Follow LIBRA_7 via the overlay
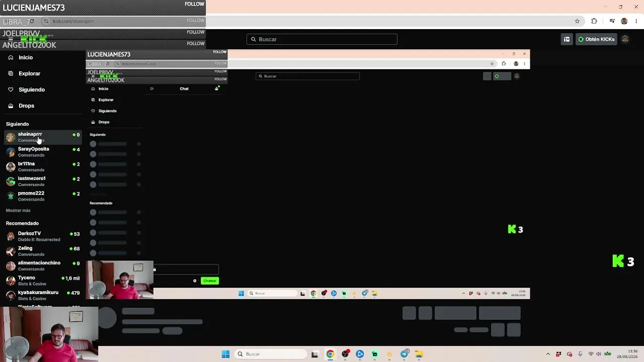Screen dimensions: 644x362 (x=195, y=21)
